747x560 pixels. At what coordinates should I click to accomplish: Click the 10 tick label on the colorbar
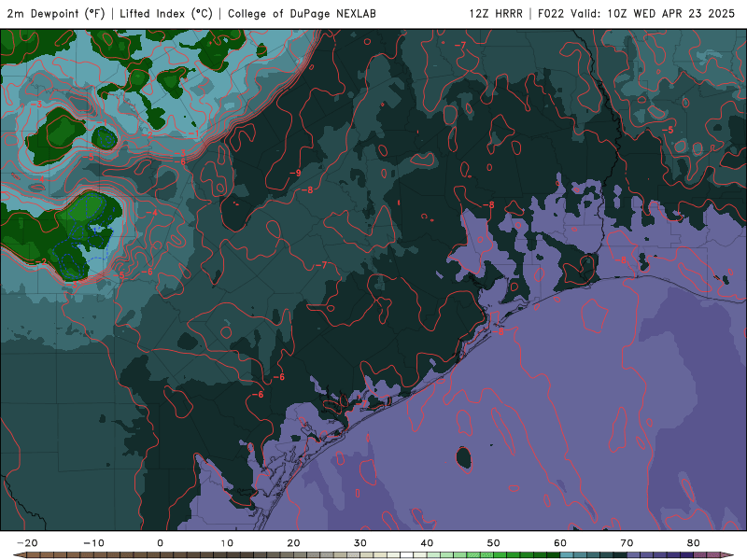point(227,543)
